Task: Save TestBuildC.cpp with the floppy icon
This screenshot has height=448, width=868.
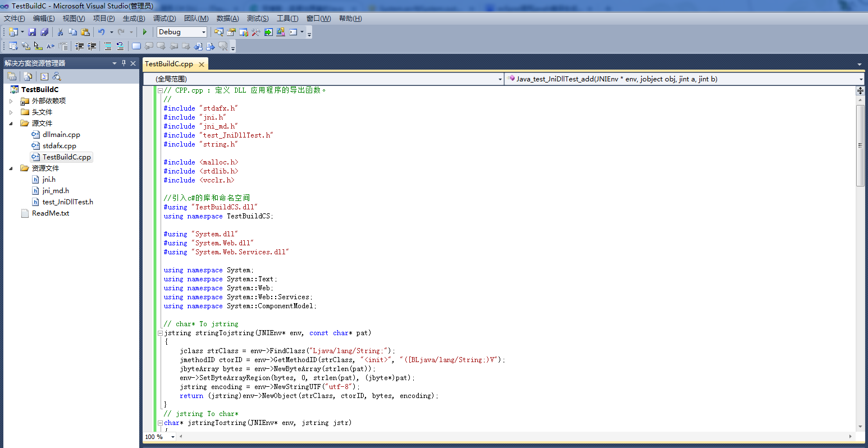Action: click(x=32, y=32)
